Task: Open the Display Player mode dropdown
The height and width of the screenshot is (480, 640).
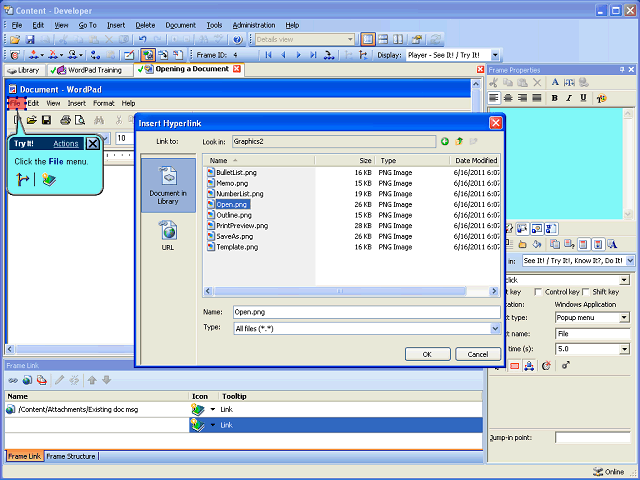Action: tap(495, 55)
